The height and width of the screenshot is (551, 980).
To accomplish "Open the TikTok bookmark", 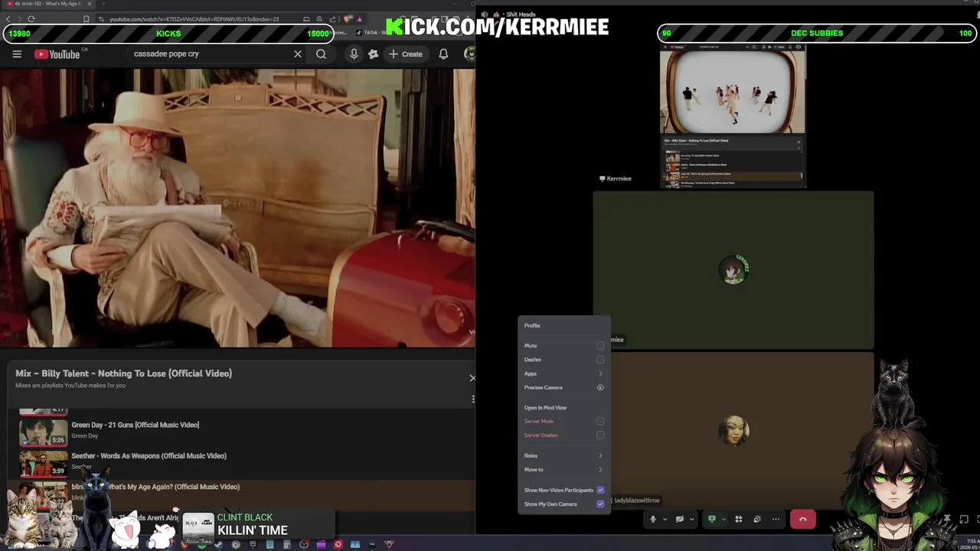I will (371, 33).
